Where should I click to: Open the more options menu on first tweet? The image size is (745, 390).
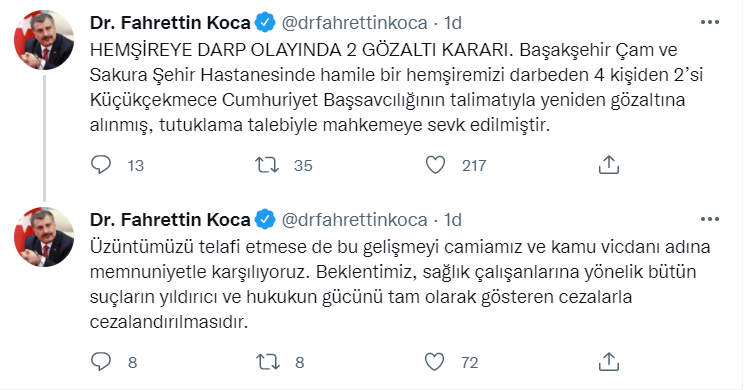coord(710,22)
